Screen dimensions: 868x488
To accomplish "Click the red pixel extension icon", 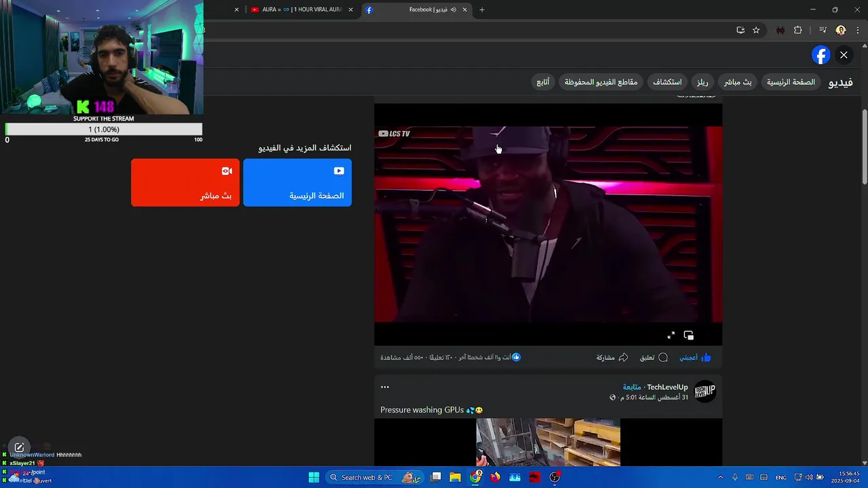I will coord(781,30).
